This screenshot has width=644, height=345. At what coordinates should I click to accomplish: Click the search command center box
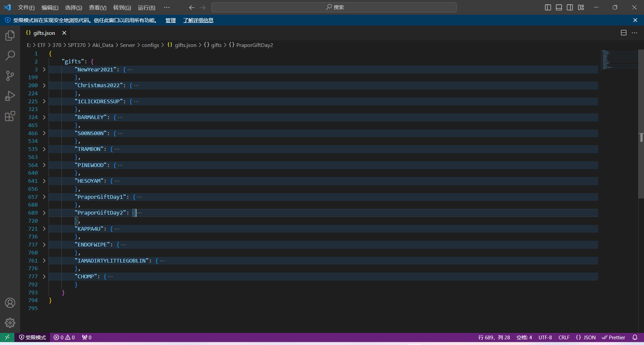pyautogui.click(x=334, y=7)
